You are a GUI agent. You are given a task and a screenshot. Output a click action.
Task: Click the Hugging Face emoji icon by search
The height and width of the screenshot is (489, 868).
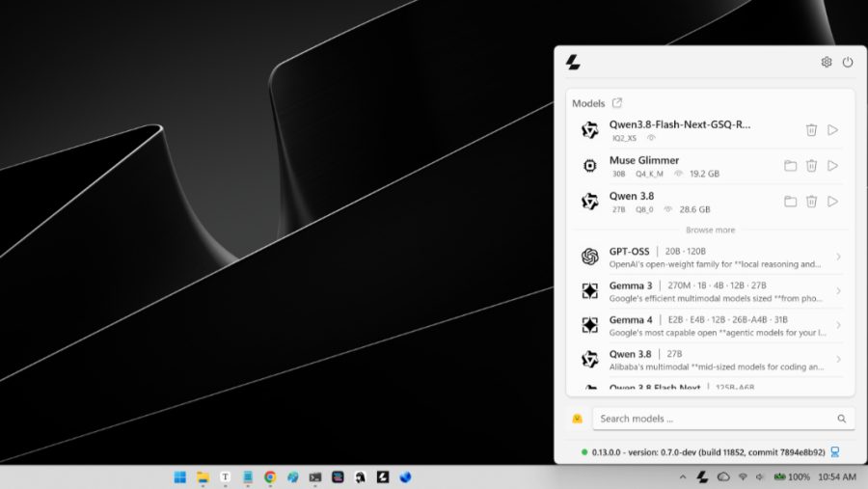click(577, 419)
